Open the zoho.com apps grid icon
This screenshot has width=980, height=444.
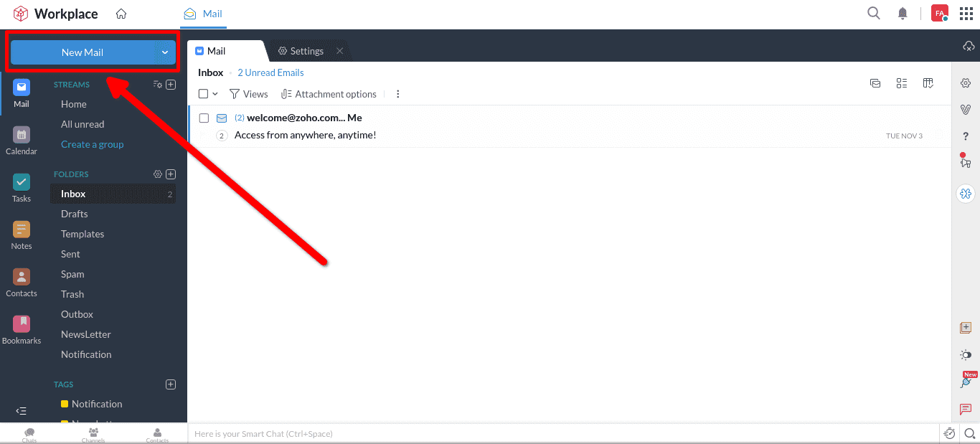966,13
